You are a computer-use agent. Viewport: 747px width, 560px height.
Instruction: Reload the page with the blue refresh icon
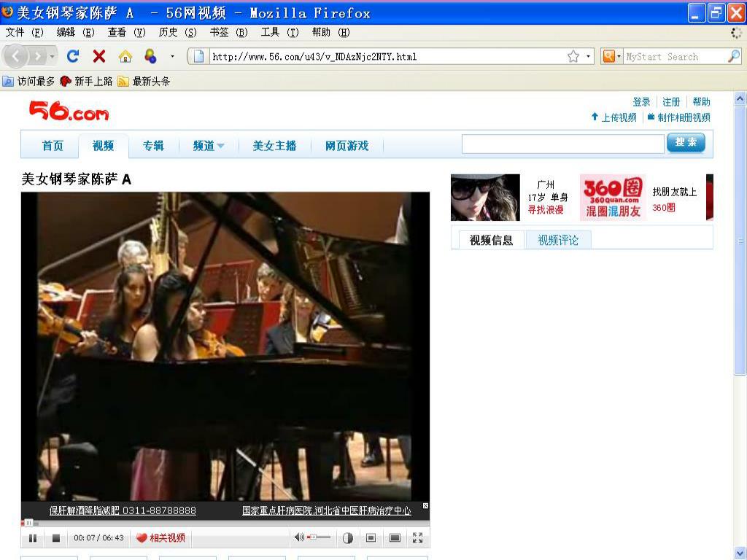pos(73,57)
